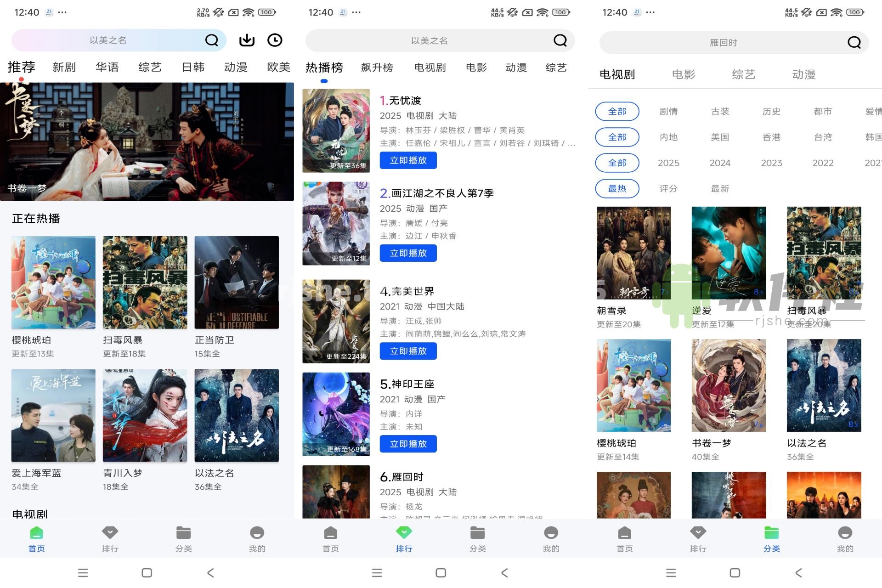Select the 古装 genre filter
882x588 pixels.
coord(719,111)
